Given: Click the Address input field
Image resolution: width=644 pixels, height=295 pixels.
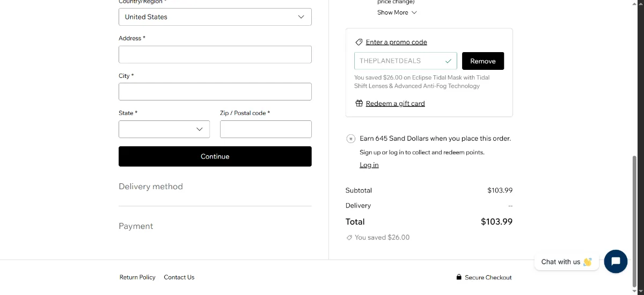Looking at the screenshot, I should (215, 54).
